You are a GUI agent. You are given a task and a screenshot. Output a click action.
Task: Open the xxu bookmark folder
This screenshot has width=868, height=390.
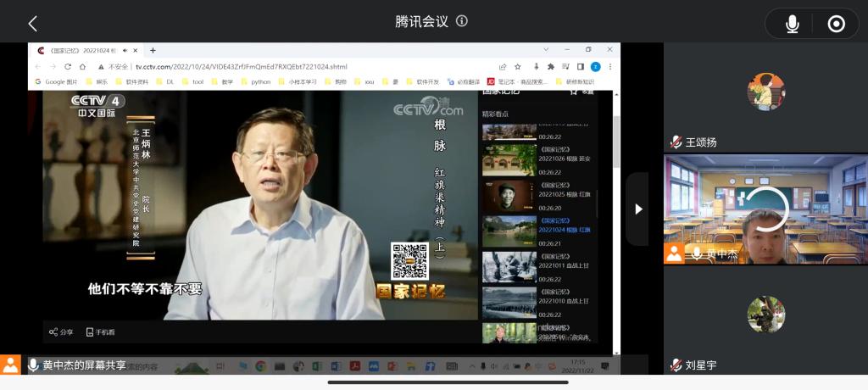(x=364, y=81)
